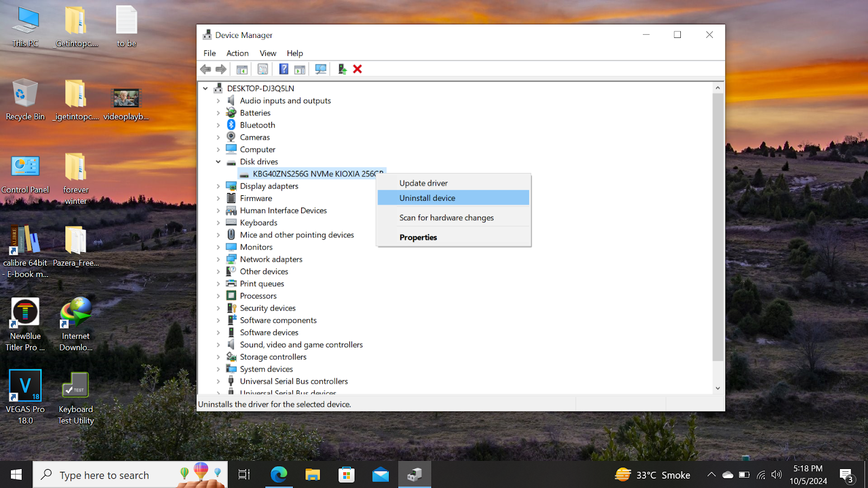Expand the Sound, video and game controllers node
The width and height of the screenshot is (868, 488).
218,345
